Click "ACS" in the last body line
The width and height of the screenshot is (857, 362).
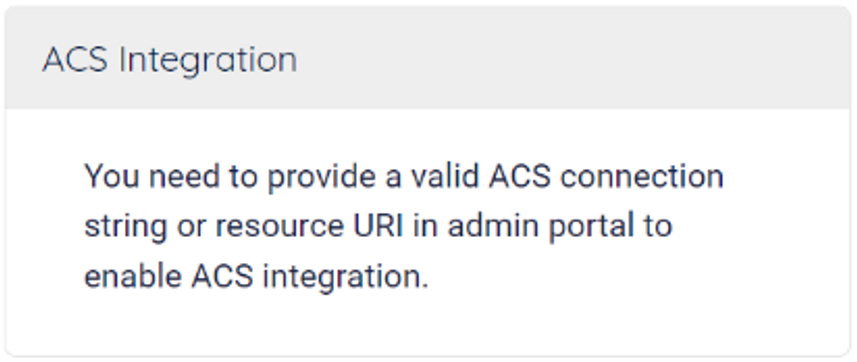(x=222, y=277)
